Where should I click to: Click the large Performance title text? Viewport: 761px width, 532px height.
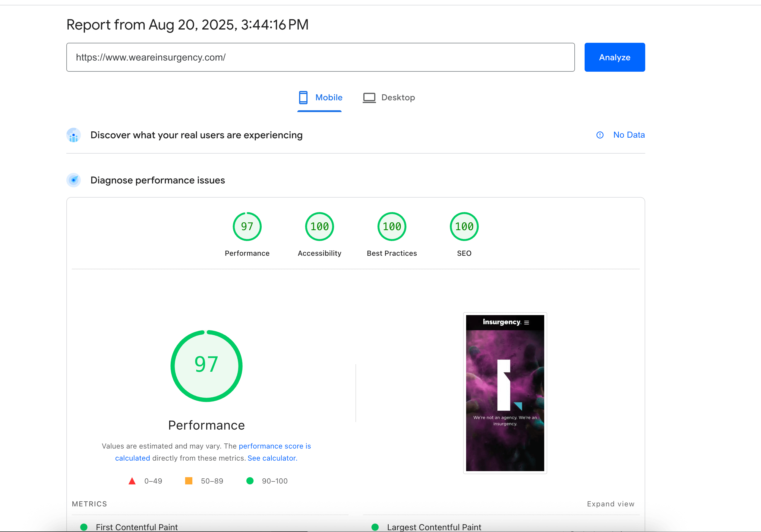coord(206,425)
